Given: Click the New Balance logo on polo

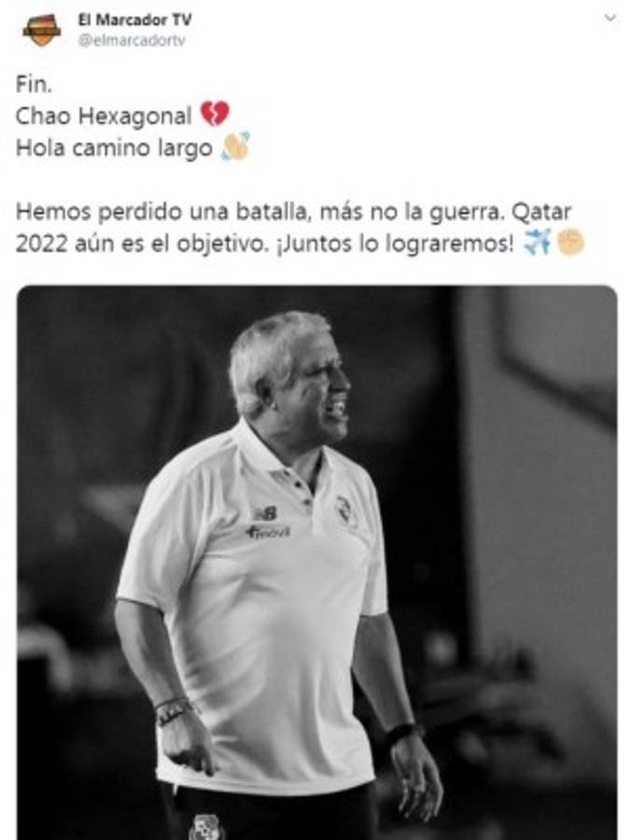Looking at the screenshot, I should coord(266,513).
